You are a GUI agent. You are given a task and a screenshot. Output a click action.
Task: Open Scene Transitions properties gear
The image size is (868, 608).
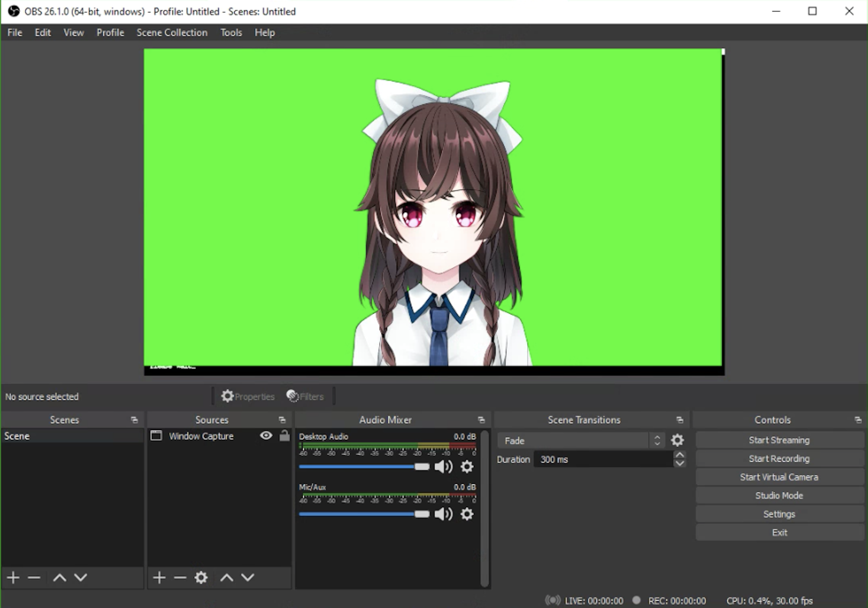click(x=677, y=440)
